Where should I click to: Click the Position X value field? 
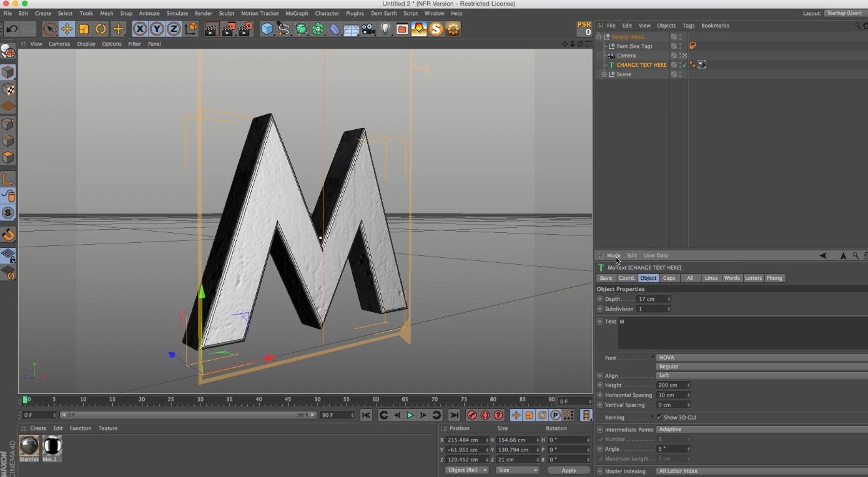[x=466, y=440]
